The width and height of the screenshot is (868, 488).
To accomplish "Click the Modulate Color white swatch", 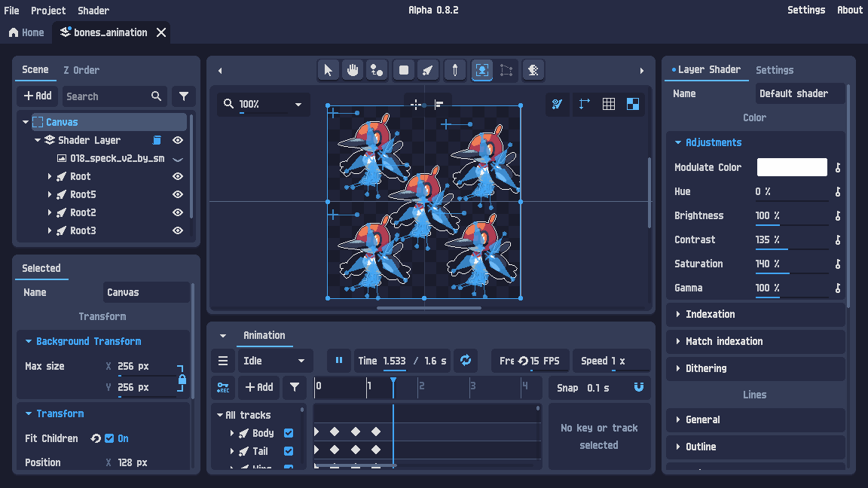I will (792, 167).
